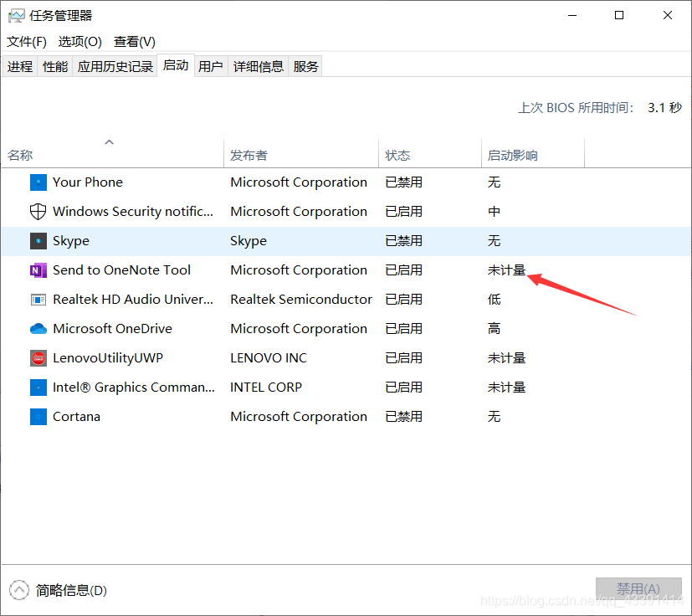Select the Realtek HD Audio Univer... entry
Image resolution: width=692 pixels, height=616 pixels.
pyautogui.click(x=133, y=300)
